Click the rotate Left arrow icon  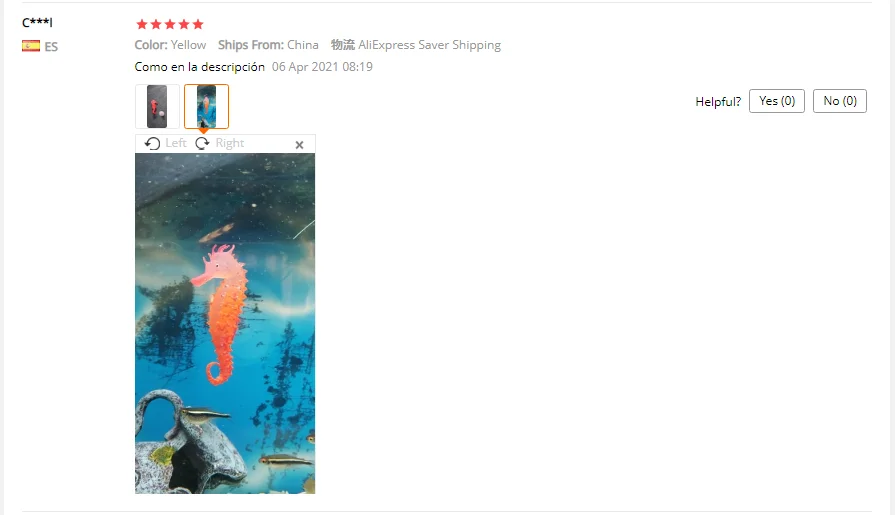[x=152, y=143]
